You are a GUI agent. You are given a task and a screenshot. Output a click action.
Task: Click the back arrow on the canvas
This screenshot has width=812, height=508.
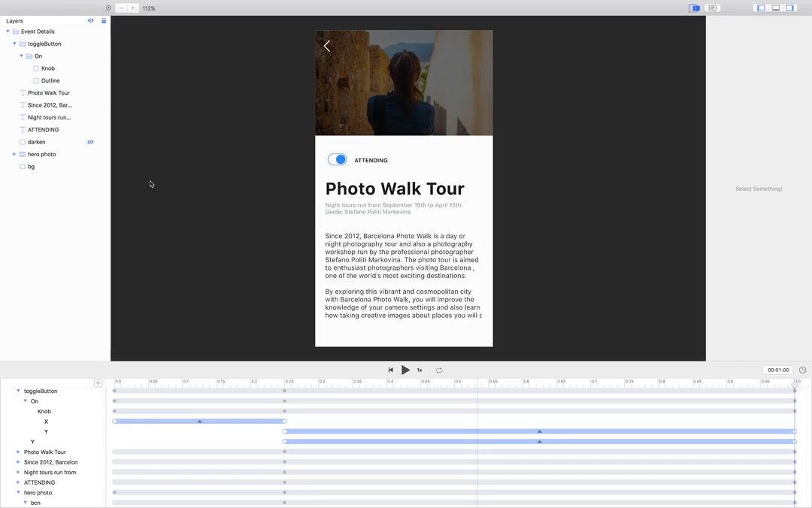click(x=327, y=46)
